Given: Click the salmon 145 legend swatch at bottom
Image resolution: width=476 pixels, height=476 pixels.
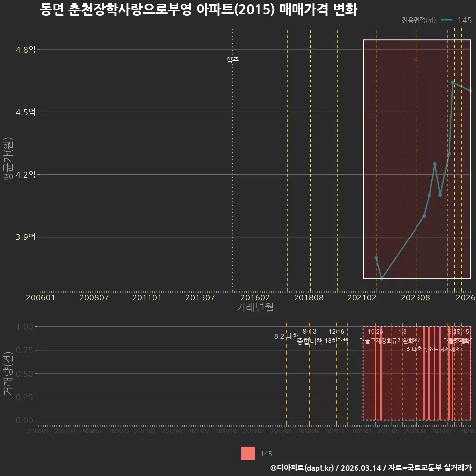Looking at the screenshot, I should [x=248, y=454].
